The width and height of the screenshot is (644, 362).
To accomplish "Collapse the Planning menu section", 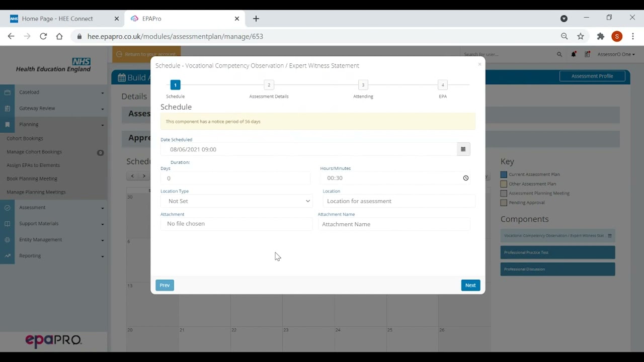I will coord(102,125).
